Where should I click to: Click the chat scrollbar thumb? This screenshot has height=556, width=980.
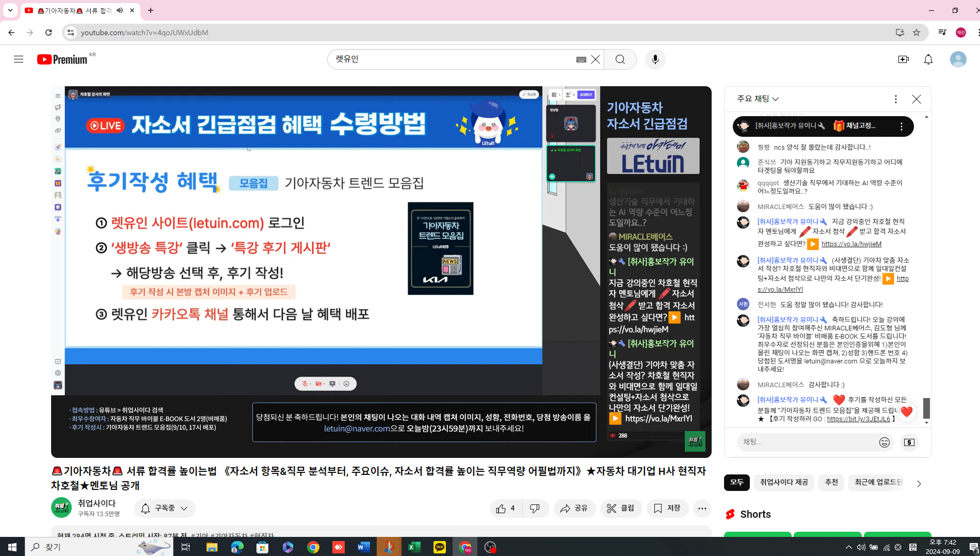927,408
